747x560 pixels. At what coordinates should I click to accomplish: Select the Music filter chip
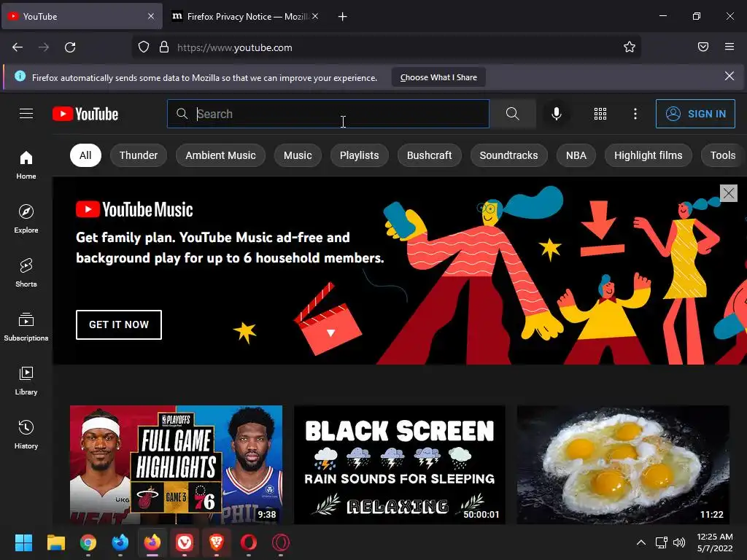pyautogui.click(x=298, y=155)
